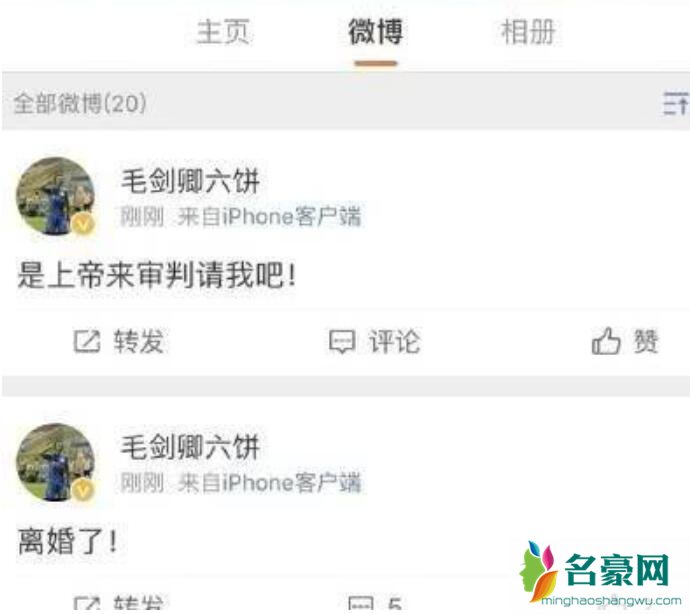Like first post with thumbs-up icon

point(606,341)
